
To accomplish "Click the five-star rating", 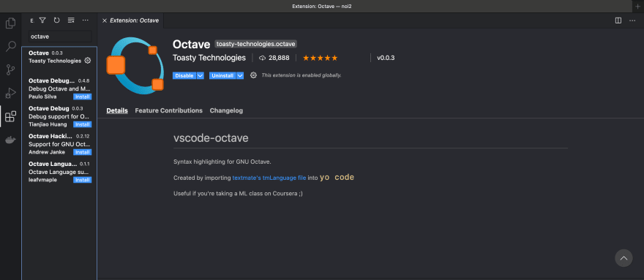I will (320, 58).
